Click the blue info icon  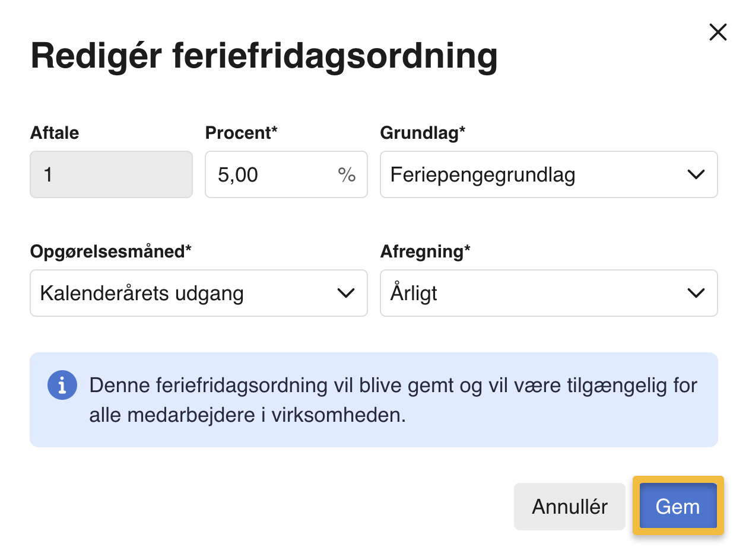[x=62, y=385]
